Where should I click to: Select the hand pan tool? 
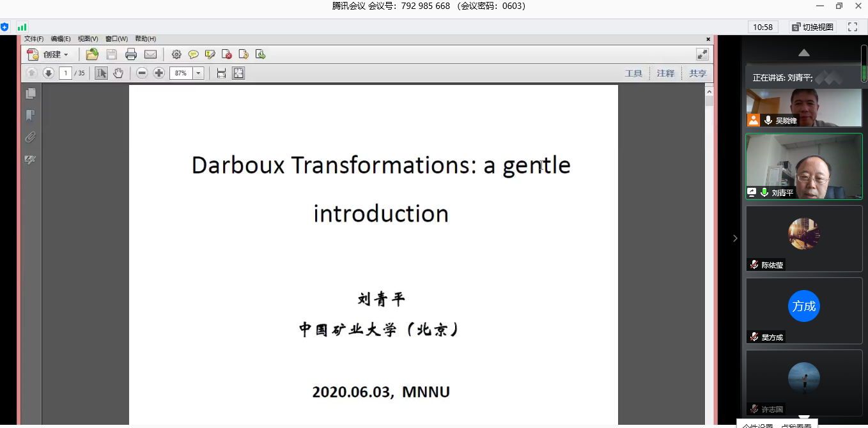118,73
